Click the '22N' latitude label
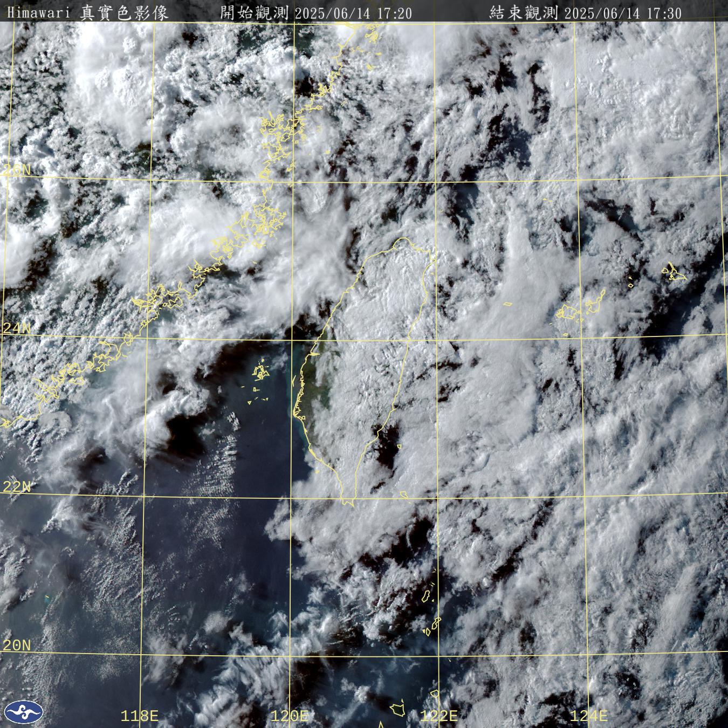 pos(17,487)
